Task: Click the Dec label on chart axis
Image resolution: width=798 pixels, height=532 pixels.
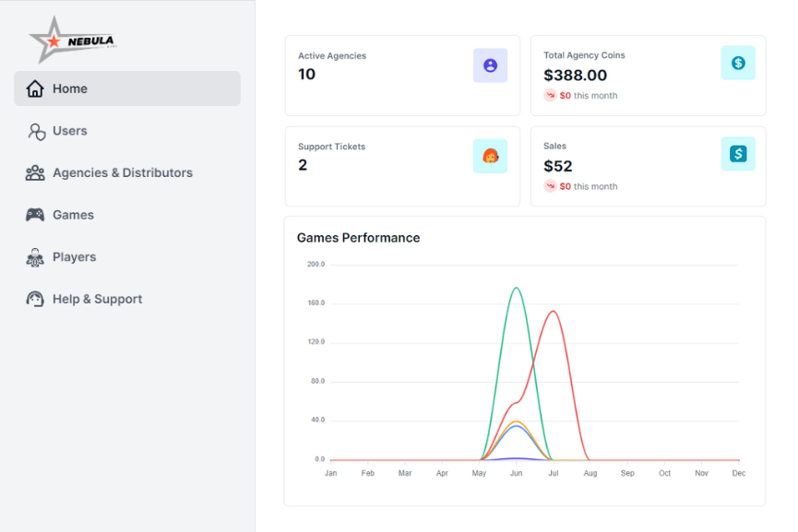Action: click(739, 473)
